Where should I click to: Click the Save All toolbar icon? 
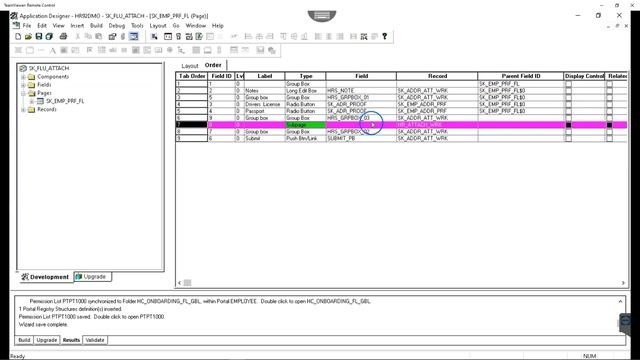tap(49, 37)
